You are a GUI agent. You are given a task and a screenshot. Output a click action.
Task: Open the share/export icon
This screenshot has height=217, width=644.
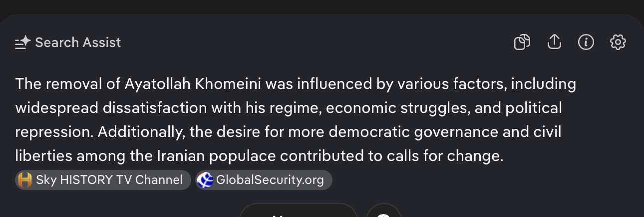point(554,42)
